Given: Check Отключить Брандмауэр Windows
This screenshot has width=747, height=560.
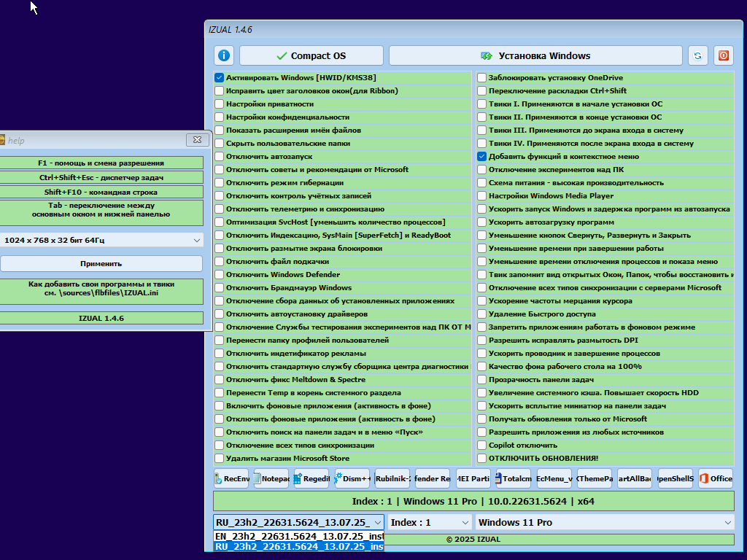Looking at the screenshot, I should click(x=219, y=287).
